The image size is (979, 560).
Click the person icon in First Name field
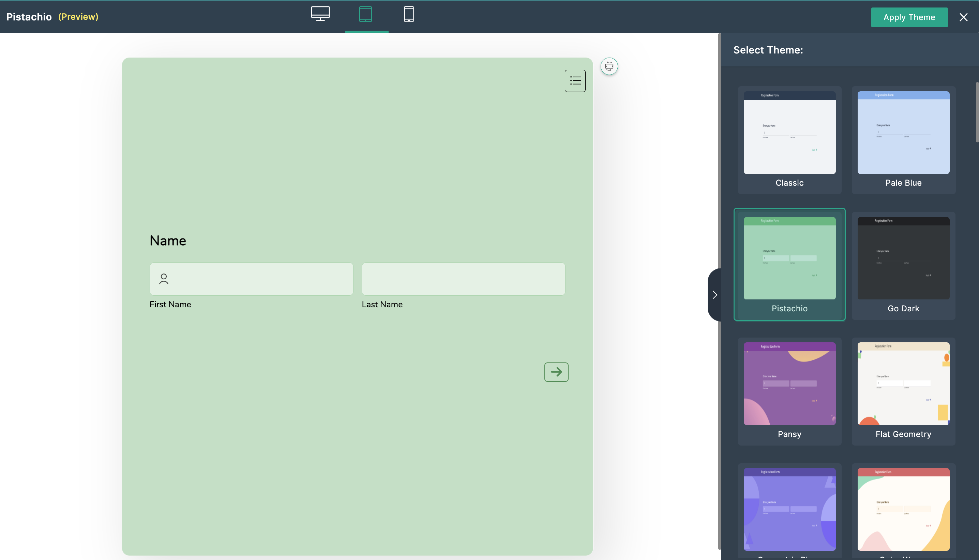click(x=164, y=279)
